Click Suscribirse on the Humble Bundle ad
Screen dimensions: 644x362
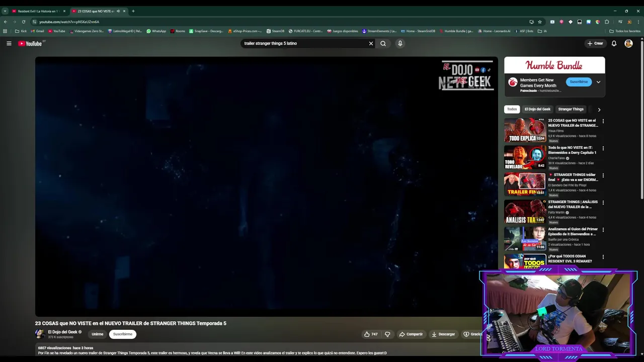click(x=579, y=82)
